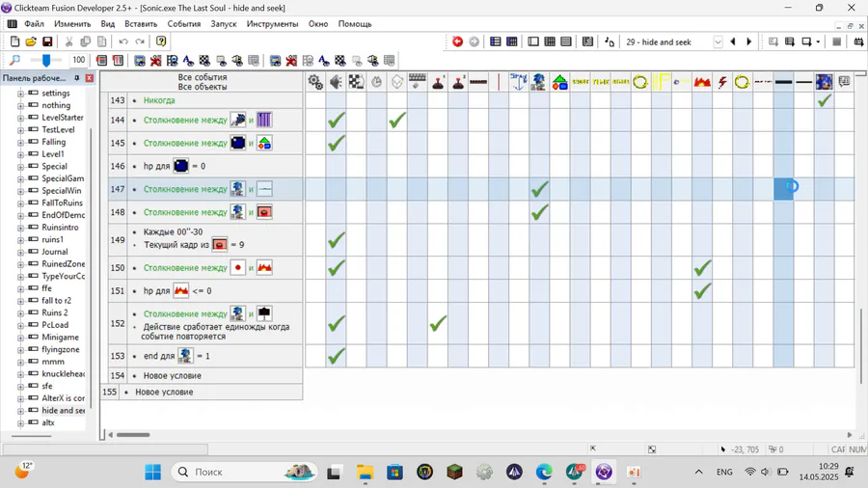Screen dimensions: 868x488
Task: Click sound checkmark in event 144
Action: pos(336,120)
